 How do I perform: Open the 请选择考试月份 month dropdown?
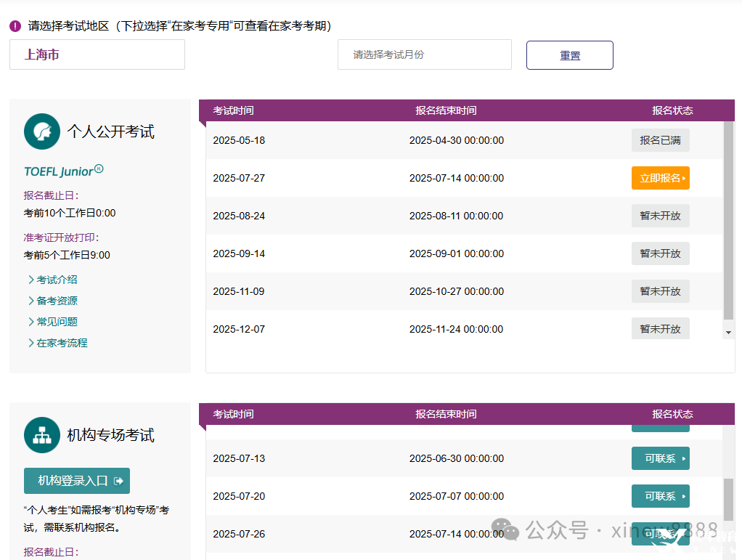pos(425,54)
